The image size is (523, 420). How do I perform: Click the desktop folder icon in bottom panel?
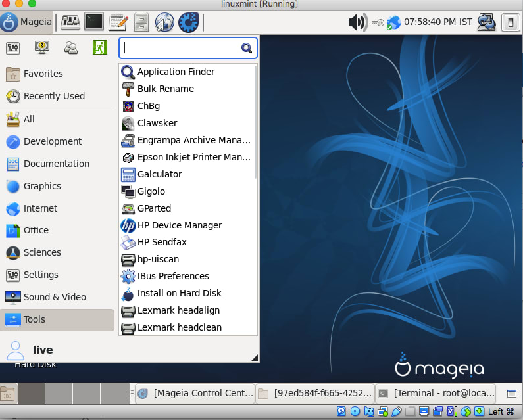coord(7,394)
